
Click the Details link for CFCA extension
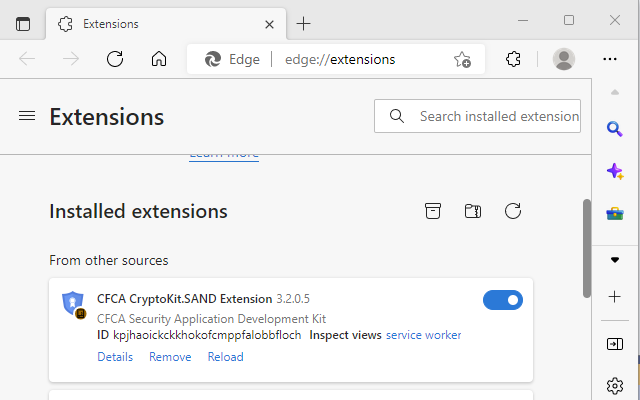point(115,357)
